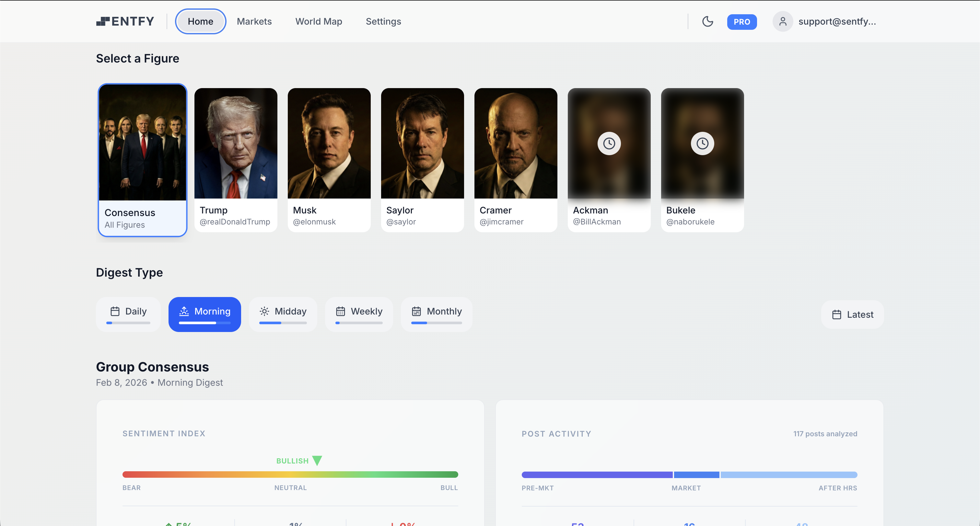Select the Daily digest type
Screen dimensions: 980x526
128,314
